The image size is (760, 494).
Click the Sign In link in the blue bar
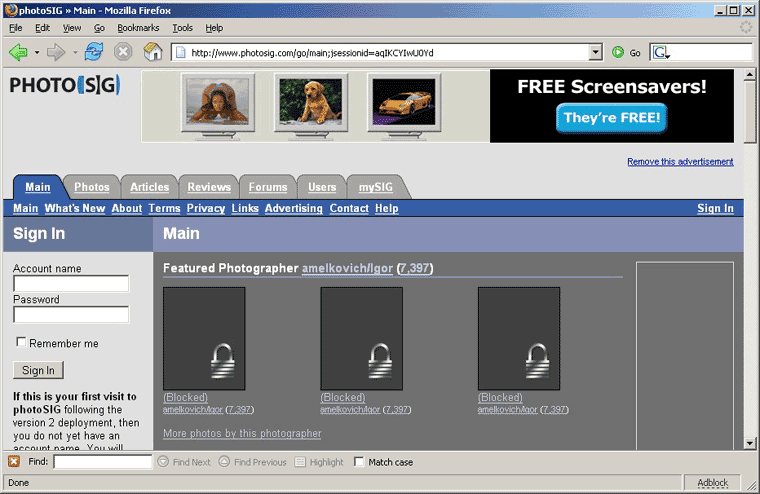[x=715, y=208]
